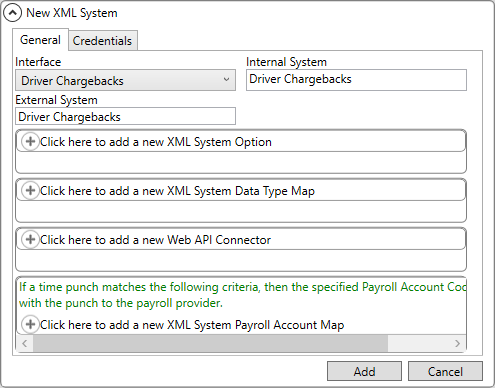495x388 pixels.
Task: Click 'Click here to add a new XML System Option' text
Action: [x=156, y=142]
